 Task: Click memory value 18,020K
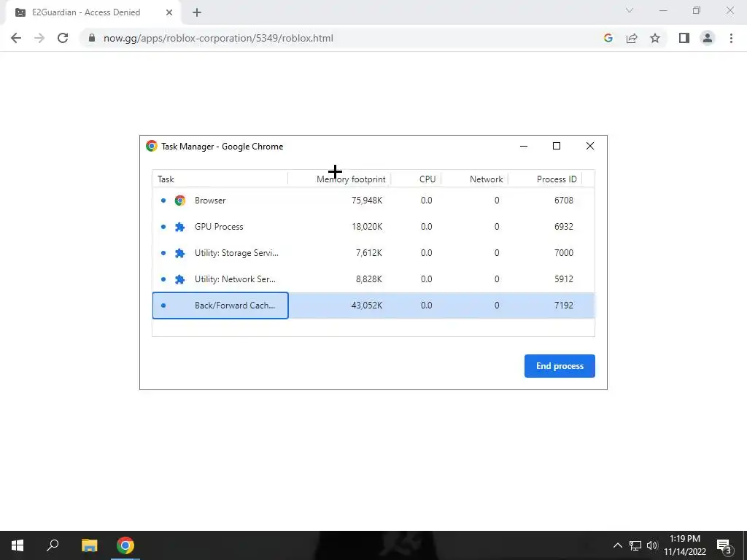(367, 227)
